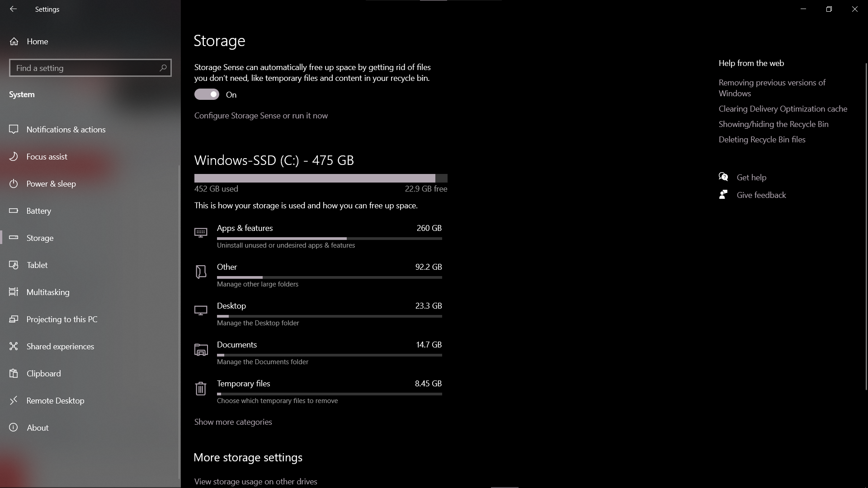Expand Show more categories
The height and width of the screenshot is (488, 868).
(233, 422)
